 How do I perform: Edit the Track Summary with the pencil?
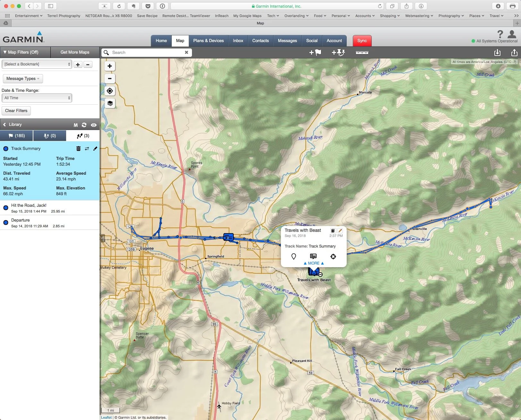(95, 148)
